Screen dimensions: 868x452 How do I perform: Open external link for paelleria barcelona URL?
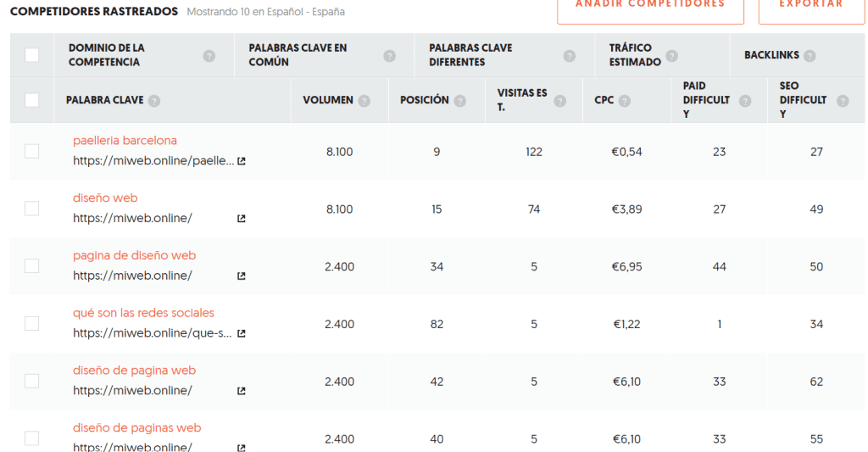(x=242, y=161)
